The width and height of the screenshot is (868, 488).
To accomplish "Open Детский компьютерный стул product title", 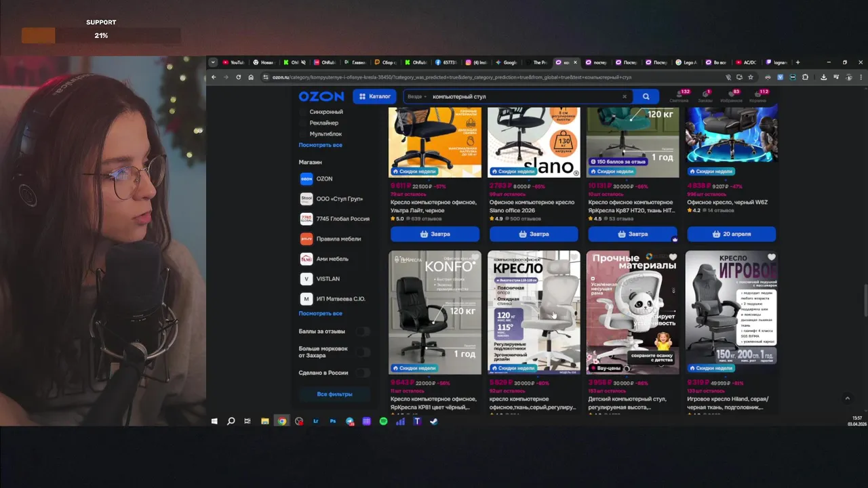I will [629, 403].
